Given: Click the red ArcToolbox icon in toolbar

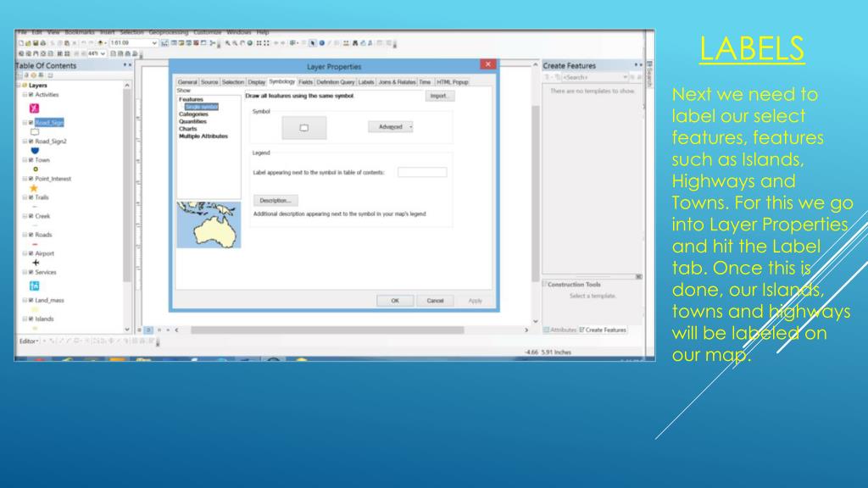Looking at the screenshot, I should pos(196,43).
